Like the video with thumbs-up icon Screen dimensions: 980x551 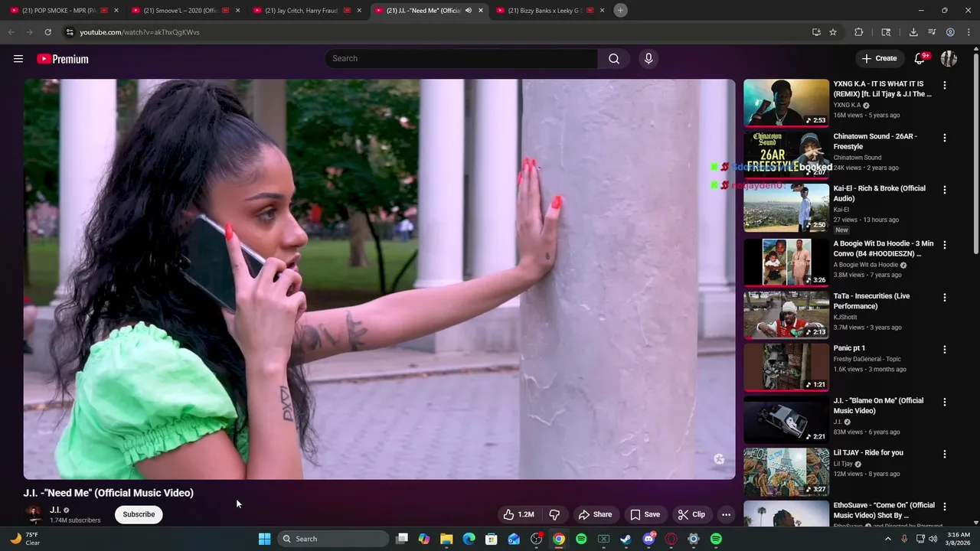pos(518,514)
